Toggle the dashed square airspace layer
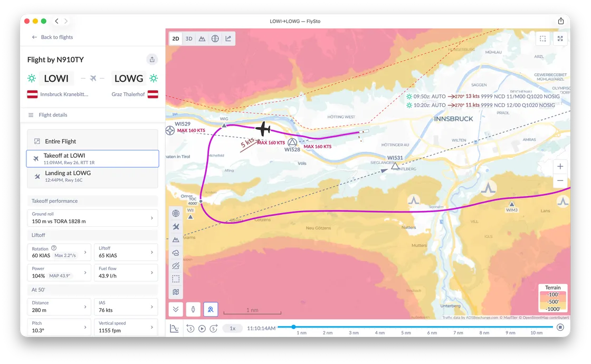 [176, 279]
